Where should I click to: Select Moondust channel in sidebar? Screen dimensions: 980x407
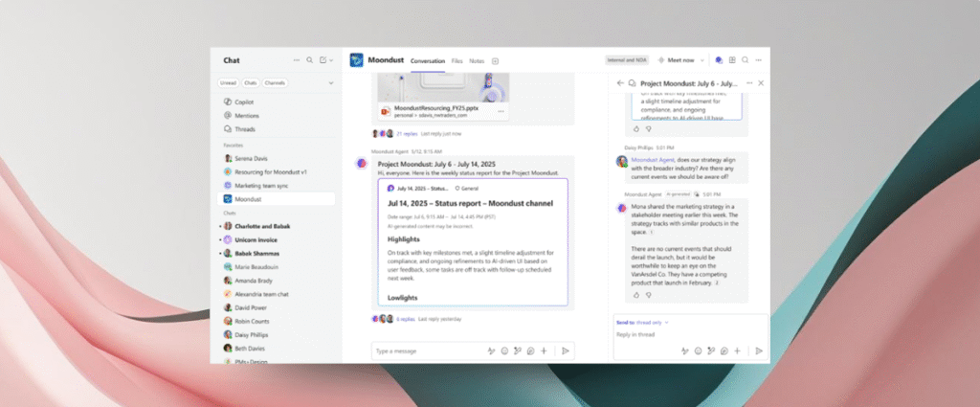click(x=277, y=199)
